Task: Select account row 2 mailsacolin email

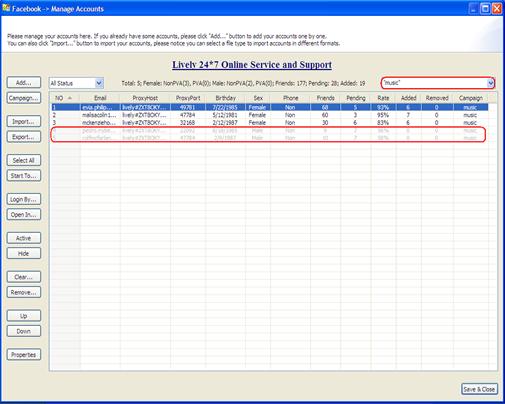Action: 99,115
